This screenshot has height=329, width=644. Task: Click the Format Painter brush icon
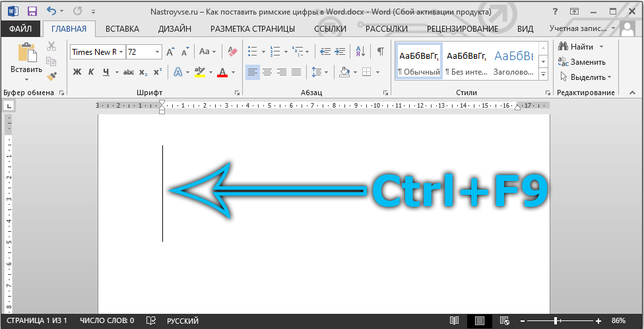coord(51,76)
